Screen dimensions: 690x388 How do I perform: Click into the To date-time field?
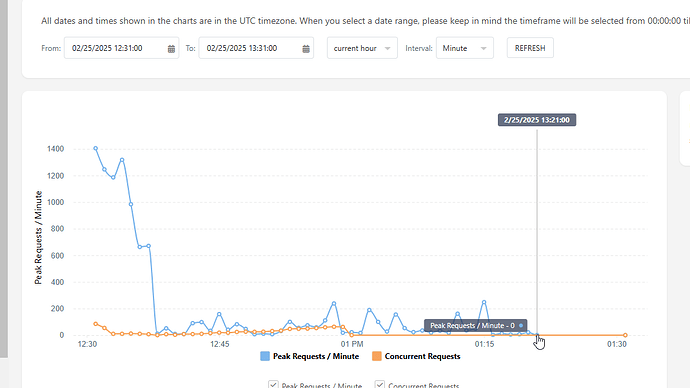coord(256,48)
